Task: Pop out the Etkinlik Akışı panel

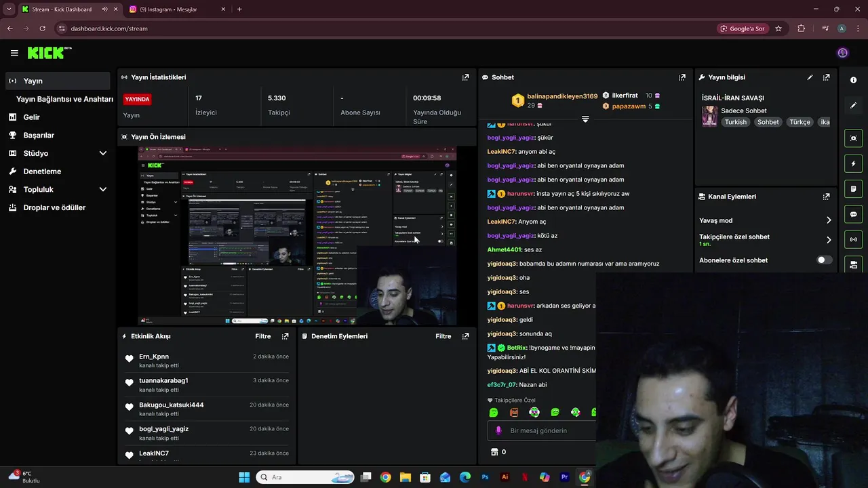Action: pos(285,336)
